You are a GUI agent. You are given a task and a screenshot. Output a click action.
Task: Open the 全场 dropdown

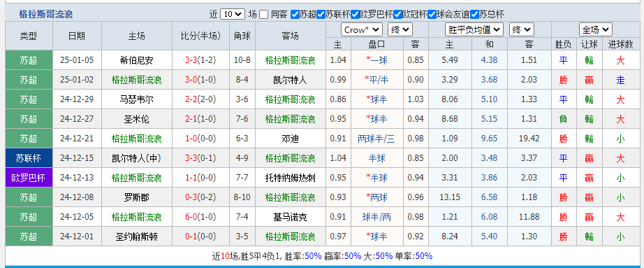(x=596, y=29)
